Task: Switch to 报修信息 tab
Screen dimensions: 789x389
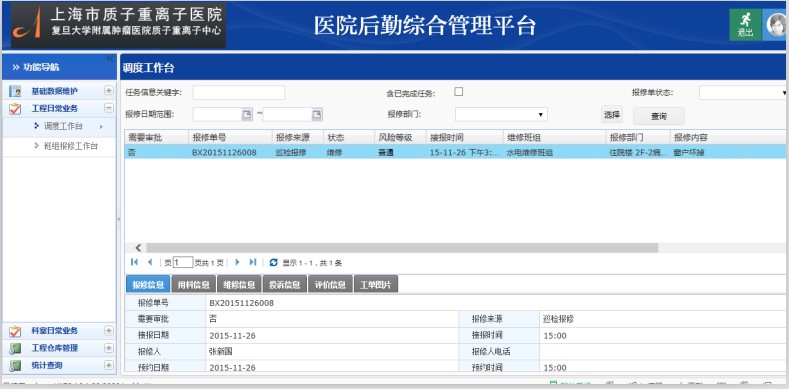Action: click(148, 284)
